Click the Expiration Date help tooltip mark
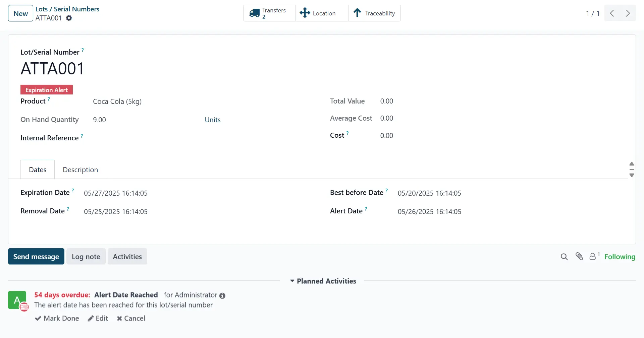Viewport: 644px width, 338px height. point(73,190)
